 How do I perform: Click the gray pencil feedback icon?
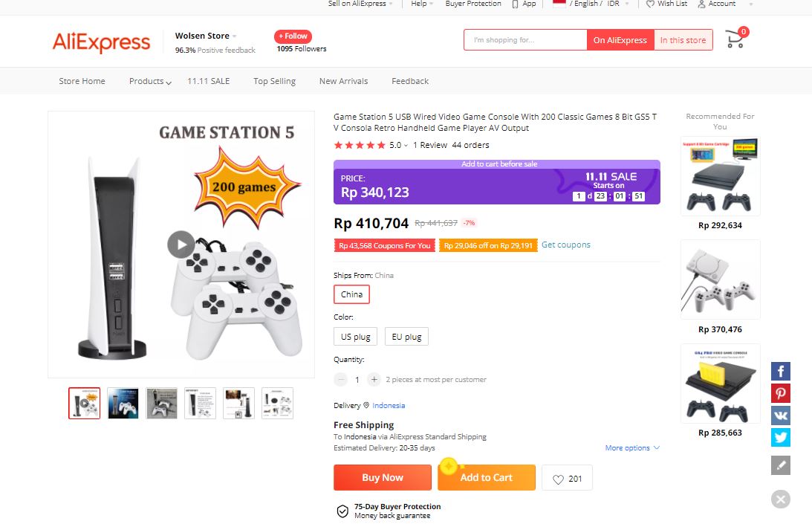pos(780,465)
